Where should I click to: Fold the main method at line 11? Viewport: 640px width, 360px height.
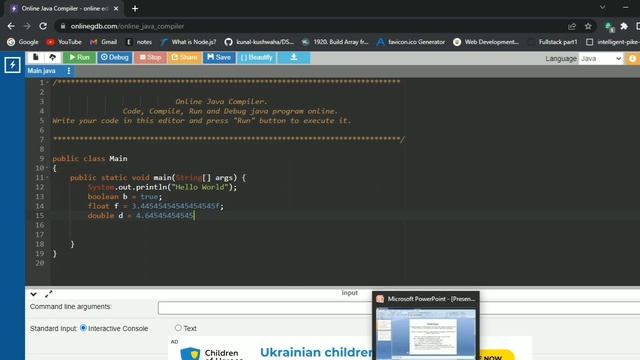48,178
